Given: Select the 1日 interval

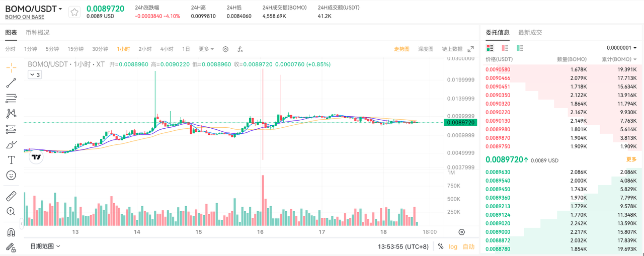Looking at the screenshot, I should pos(186,49).
